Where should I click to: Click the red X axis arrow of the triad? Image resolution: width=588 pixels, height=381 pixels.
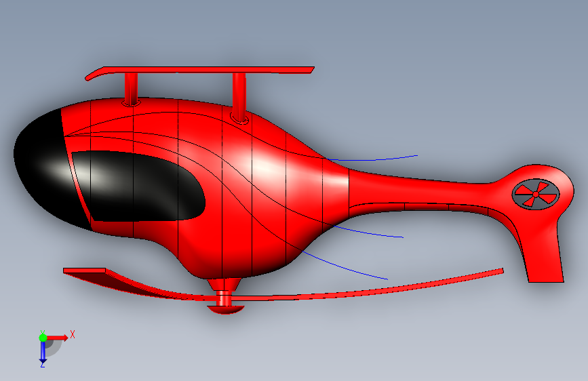coord(58,338)
